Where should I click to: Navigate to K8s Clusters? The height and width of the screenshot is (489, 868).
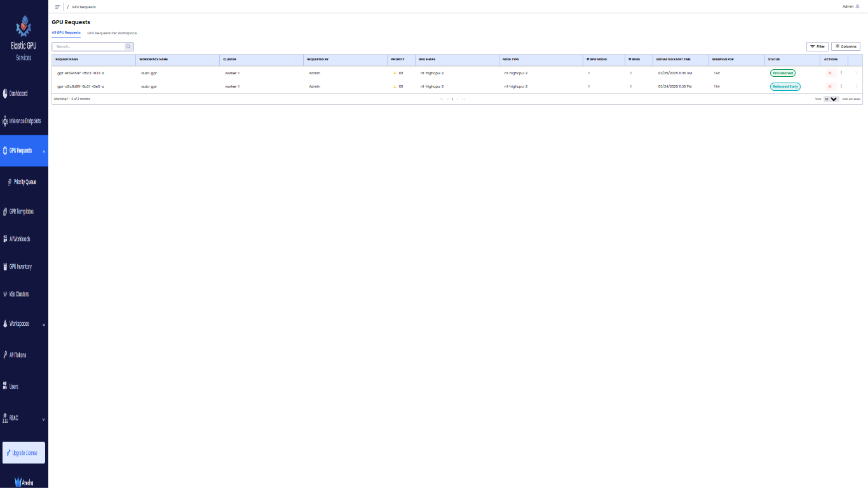pos(18,294)
